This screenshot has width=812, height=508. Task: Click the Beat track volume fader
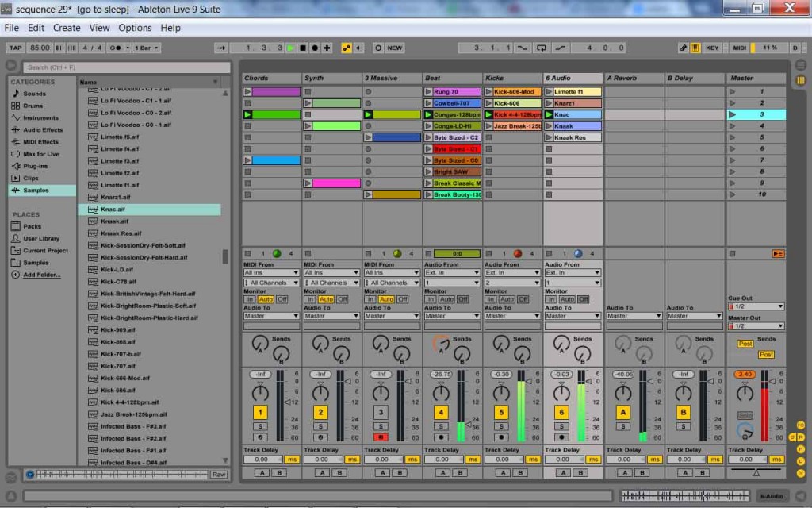tap(469, 424)
